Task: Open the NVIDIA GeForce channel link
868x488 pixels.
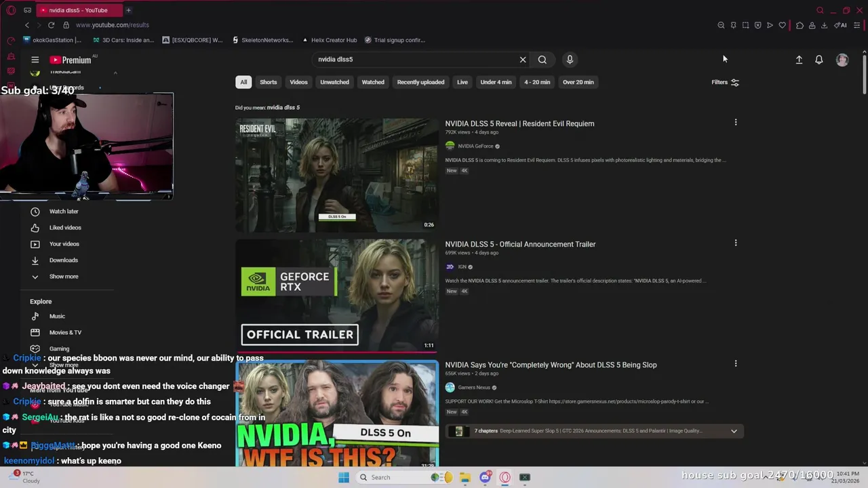Action: click(x=475, y=146)
